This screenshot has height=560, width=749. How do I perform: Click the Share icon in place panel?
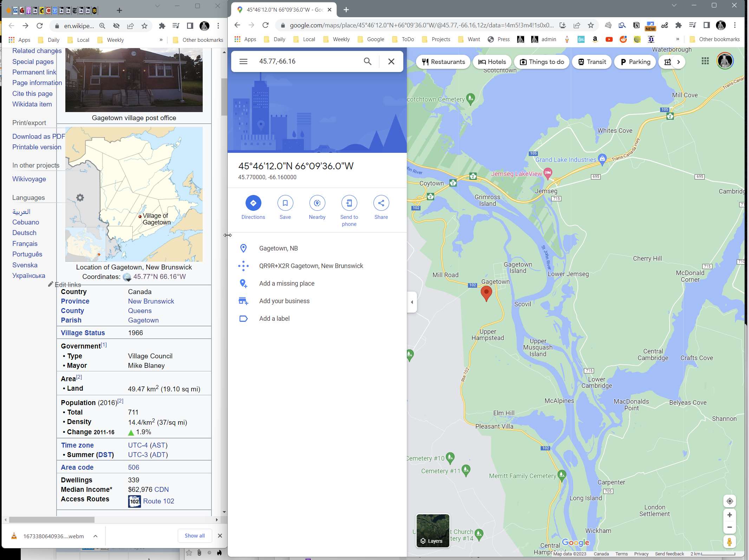coord(381,203)
